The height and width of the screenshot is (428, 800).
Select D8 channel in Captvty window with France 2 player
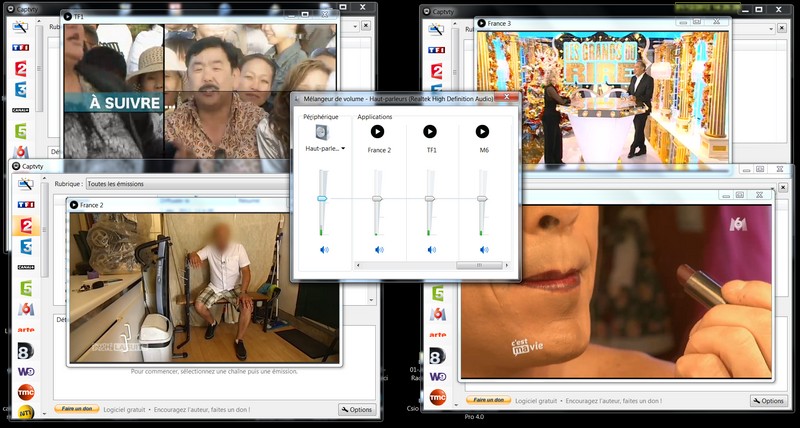(x=26, y=350)
